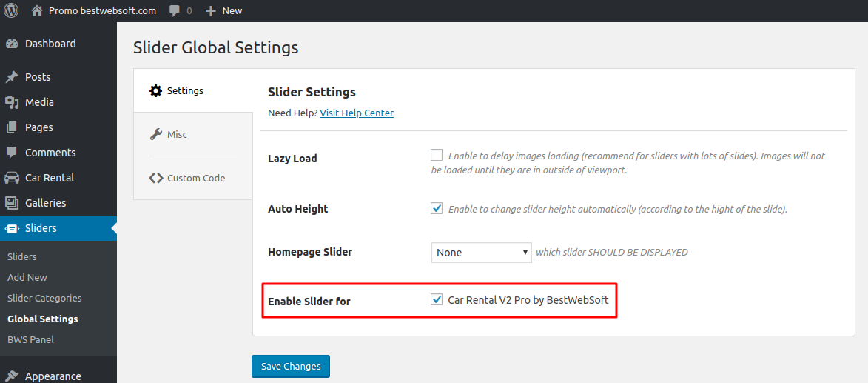Image resolution: width=868 pixels, height=383 pixels.
Task: Open the comments bubble icon in admin bar
Action: click(x=175, y=10)
